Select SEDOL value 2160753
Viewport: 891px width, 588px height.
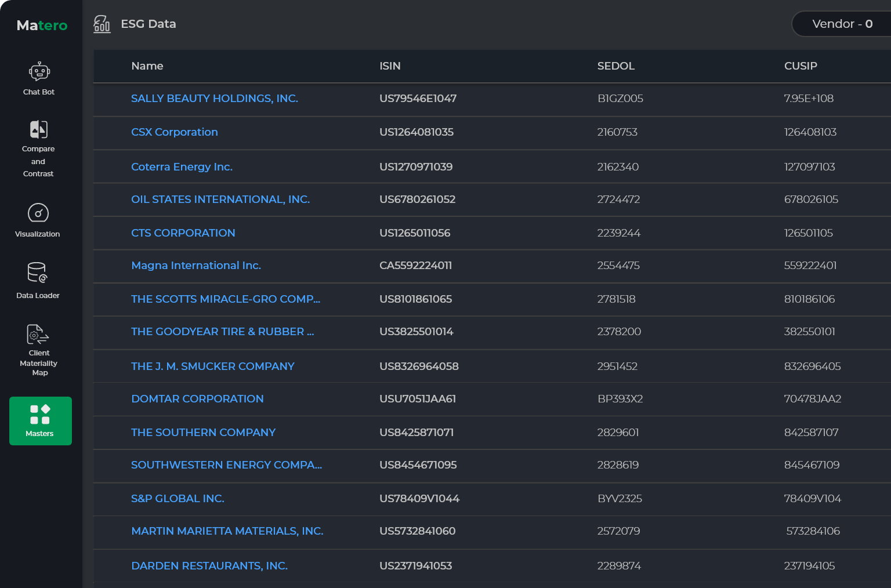[x=617, y=132]
